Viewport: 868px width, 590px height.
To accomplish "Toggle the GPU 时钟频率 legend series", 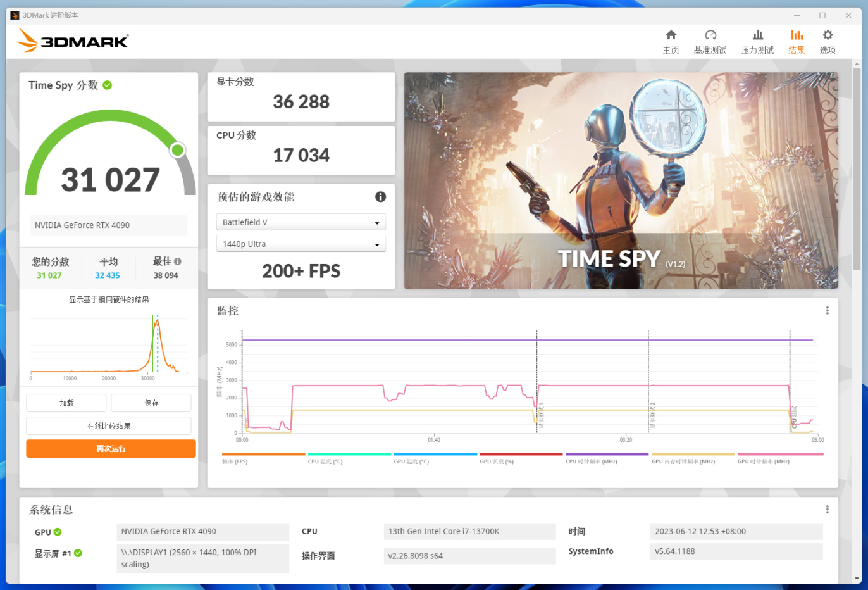I will [780, 458].
